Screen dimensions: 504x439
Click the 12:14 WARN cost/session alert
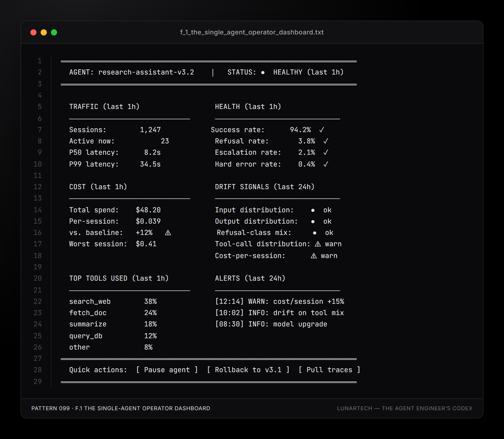click(x=280, y=301)
